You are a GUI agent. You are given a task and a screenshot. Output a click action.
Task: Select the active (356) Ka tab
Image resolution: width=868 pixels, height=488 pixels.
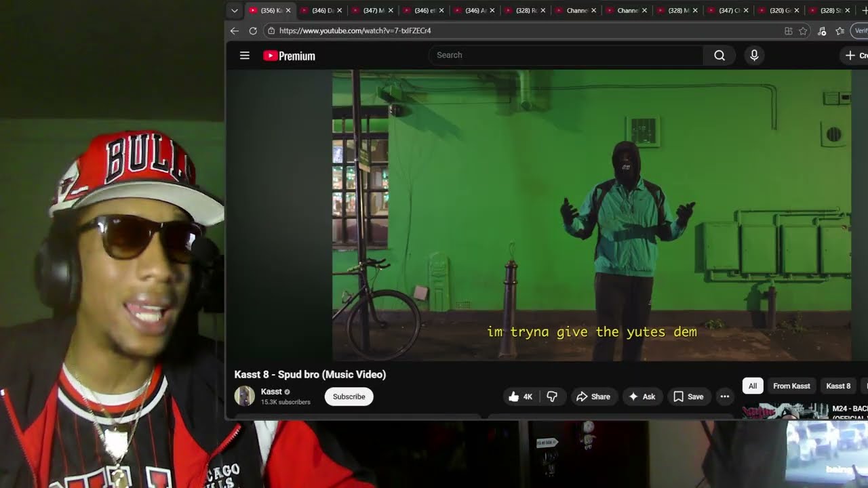(270, 10)
